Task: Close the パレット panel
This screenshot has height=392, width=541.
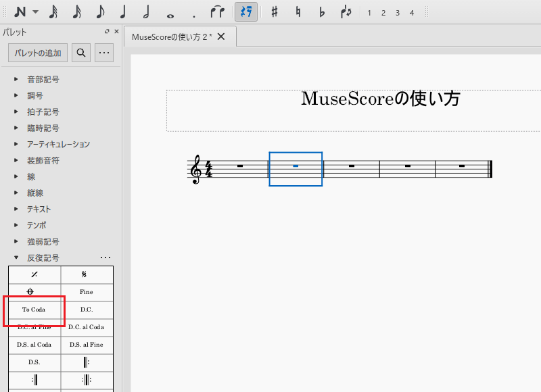Action: (x=116, y=31)
